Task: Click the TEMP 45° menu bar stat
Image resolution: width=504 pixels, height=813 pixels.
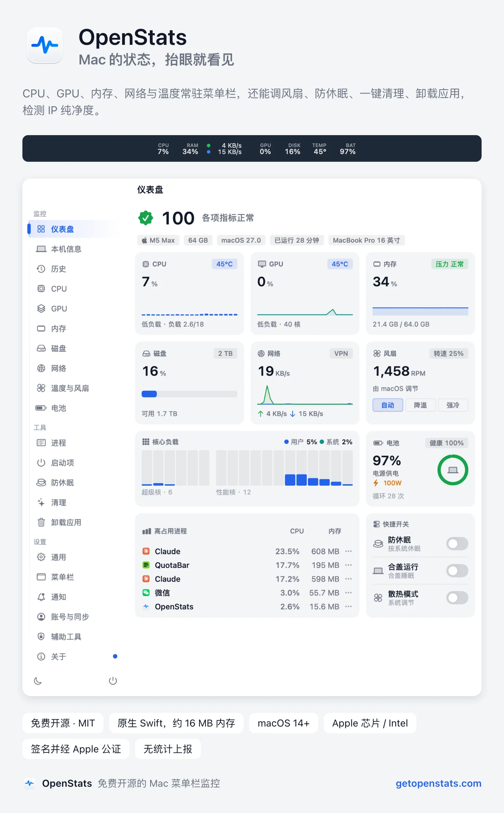Action: pyautogui.click(x=320, y=149)
